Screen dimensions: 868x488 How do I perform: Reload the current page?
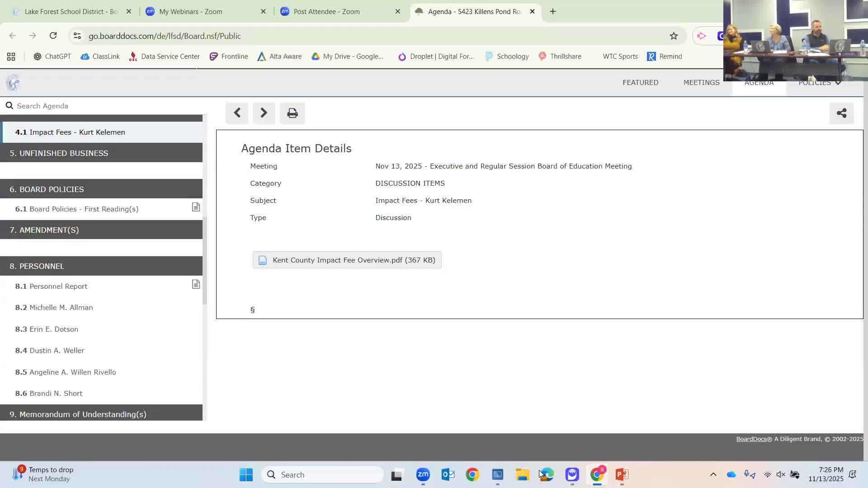coord(53,36)
